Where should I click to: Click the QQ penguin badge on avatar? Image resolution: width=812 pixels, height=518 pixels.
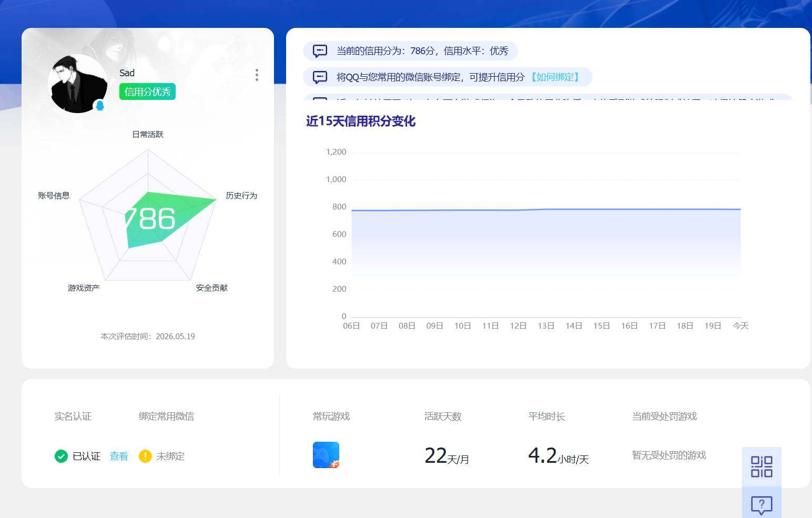click(100, 106)
